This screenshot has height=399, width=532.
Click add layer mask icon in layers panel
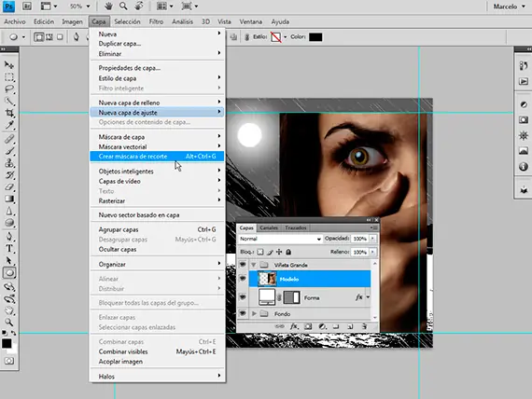[x=308, y=326]
